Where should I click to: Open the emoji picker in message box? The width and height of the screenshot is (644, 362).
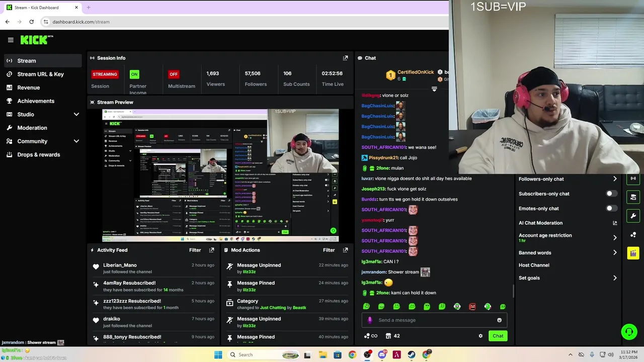point(499,320)
